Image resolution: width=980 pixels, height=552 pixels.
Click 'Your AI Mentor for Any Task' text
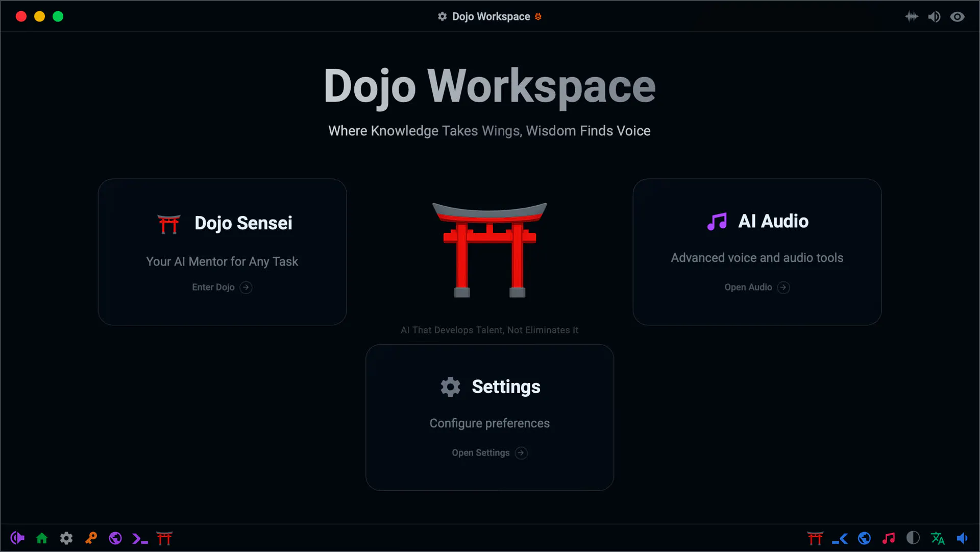click(222, 261)
